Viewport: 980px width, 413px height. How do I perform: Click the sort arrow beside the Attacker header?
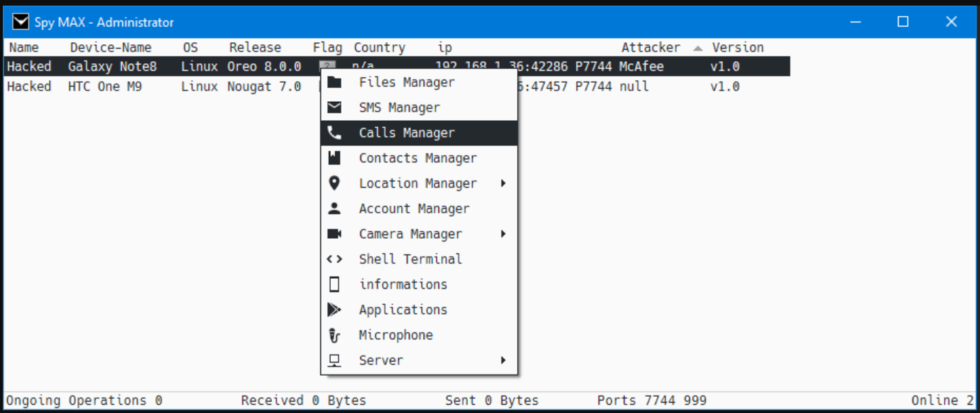tap(698, 48)
